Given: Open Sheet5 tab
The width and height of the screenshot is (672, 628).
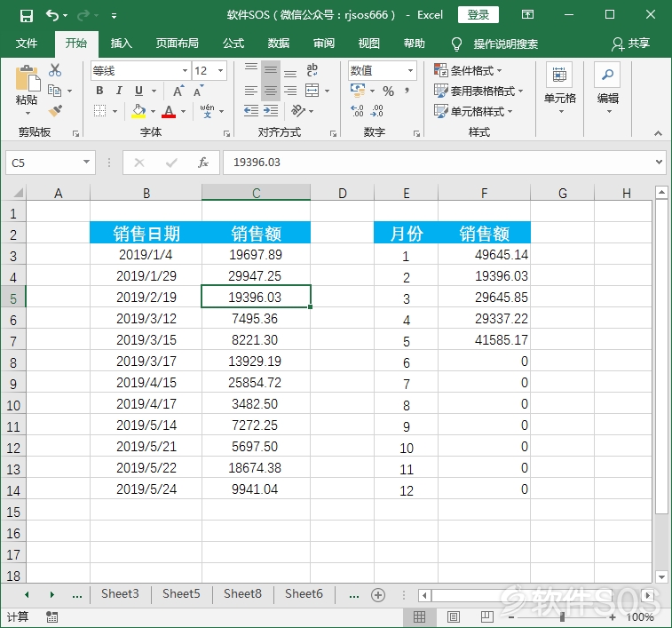Looking at the screenshot, I should pos(181,593).
